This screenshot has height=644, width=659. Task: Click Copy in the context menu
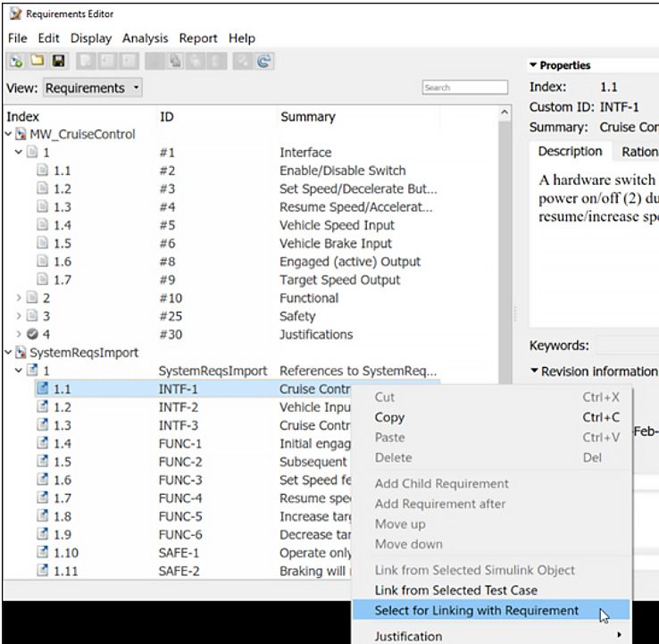(x=389, y=417)
